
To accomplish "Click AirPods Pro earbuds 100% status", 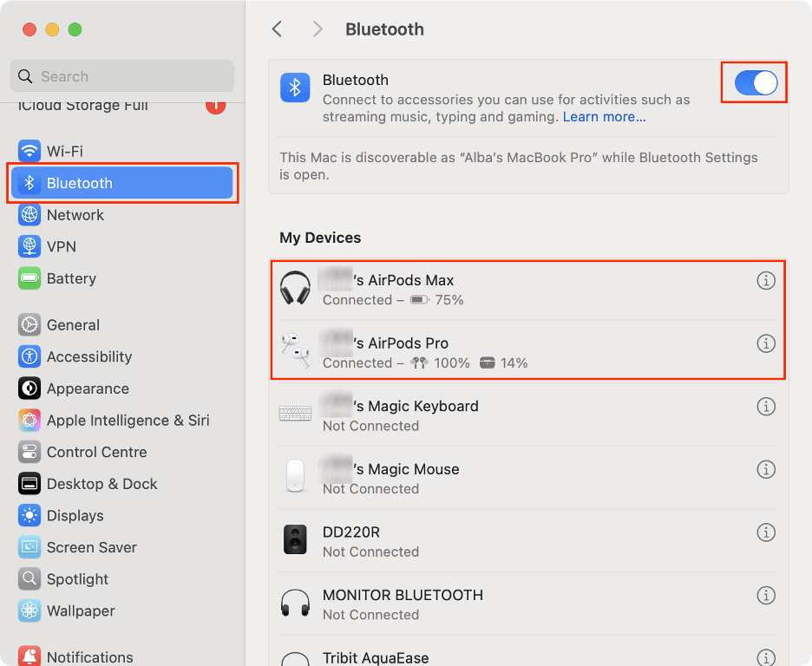I will coord(440,362).
